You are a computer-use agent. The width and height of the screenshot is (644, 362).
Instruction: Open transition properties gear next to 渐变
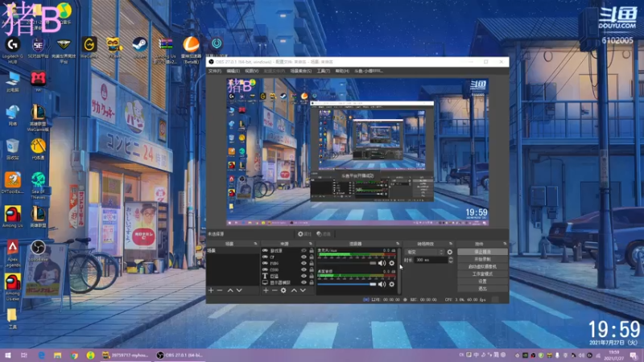pyautogui.click(x=450, y=252)
